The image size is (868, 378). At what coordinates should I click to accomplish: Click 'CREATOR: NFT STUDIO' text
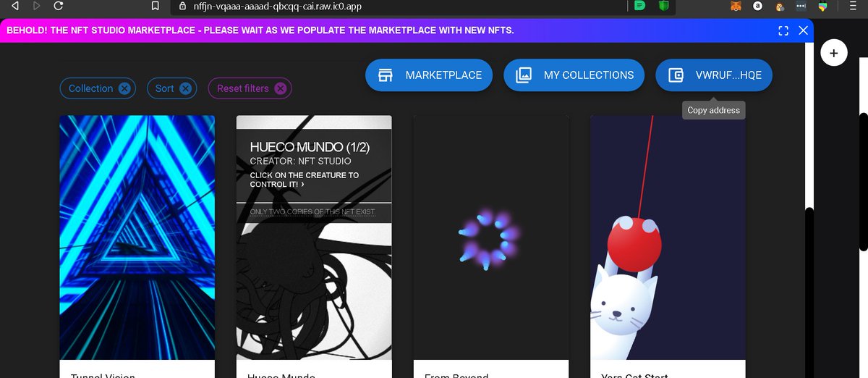[x=300, y=161]
